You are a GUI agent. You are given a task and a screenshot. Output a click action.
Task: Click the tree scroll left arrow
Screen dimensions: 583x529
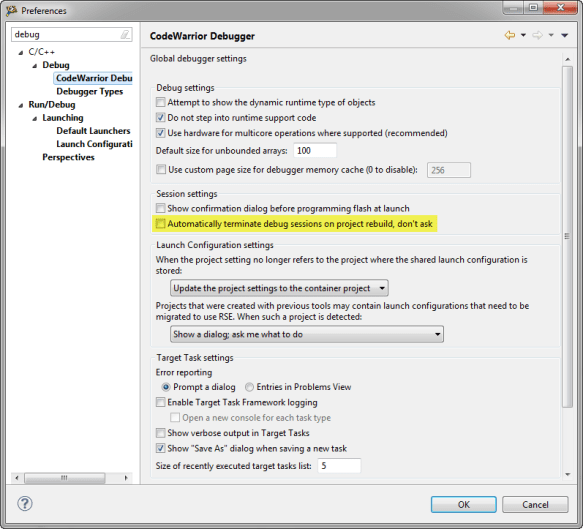pos(17,478)
